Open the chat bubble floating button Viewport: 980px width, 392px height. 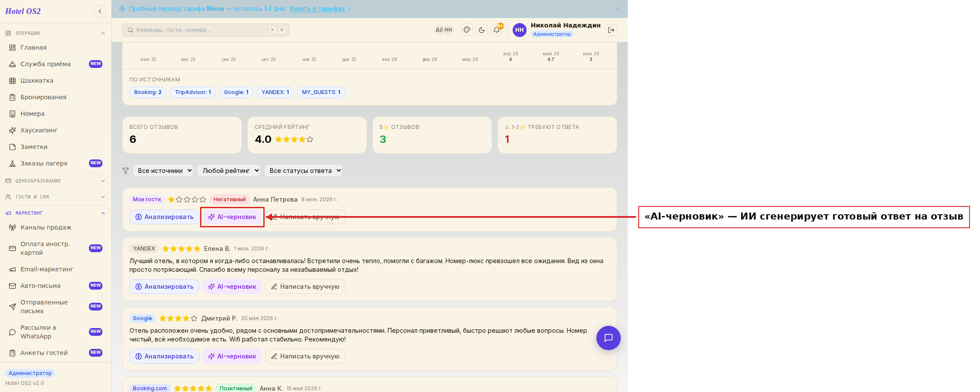click(609, 338)
